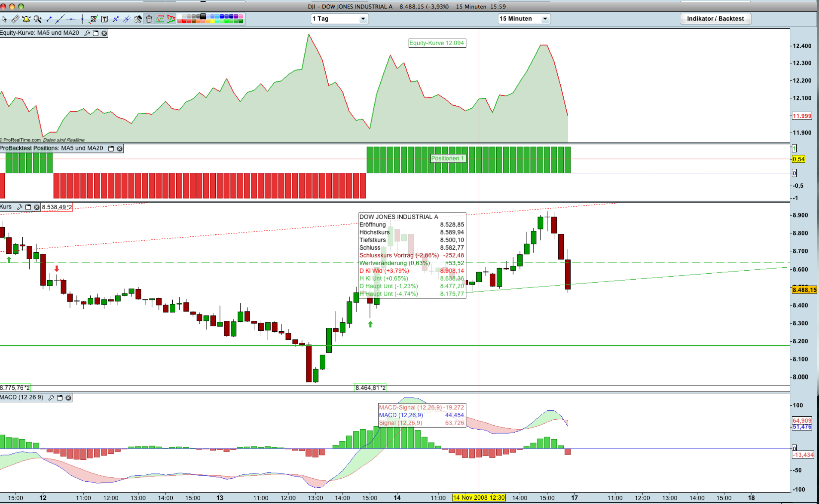Click the green buy arrow below candle near 15:00
This screenshot has height=504, width=819.
[x=370, y=324]
